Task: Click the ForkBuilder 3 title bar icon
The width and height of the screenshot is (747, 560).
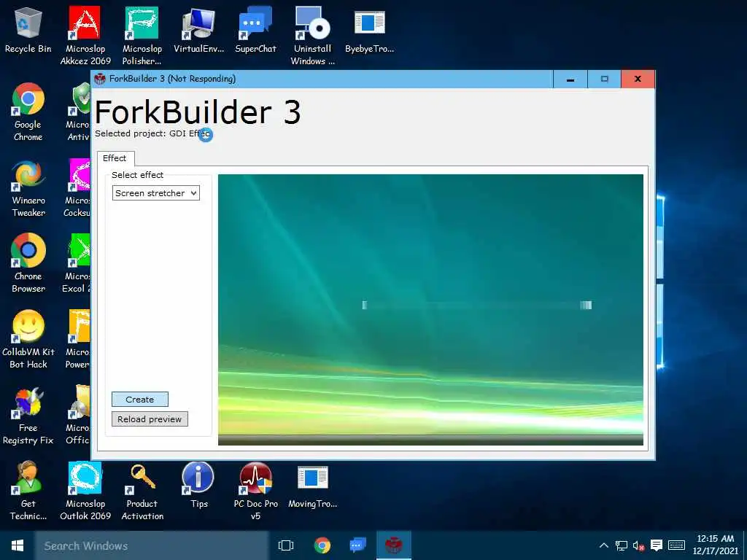Action: tap(99, 79)
